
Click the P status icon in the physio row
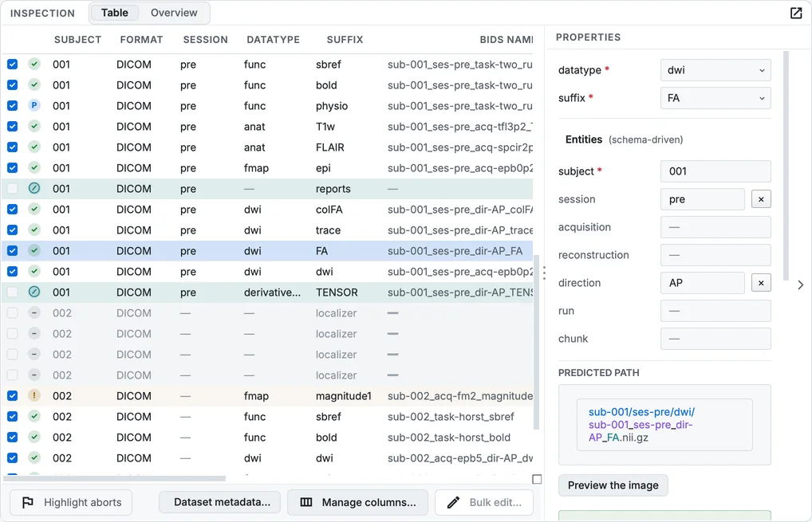(x=34, y=105)
